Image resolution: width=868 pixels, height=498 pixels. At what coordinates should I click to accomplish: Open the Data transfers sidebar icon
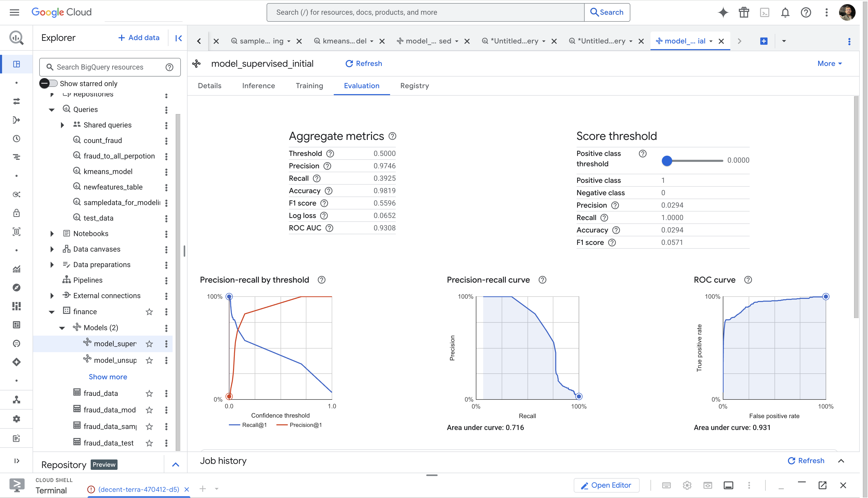click(x=16, y=101)
